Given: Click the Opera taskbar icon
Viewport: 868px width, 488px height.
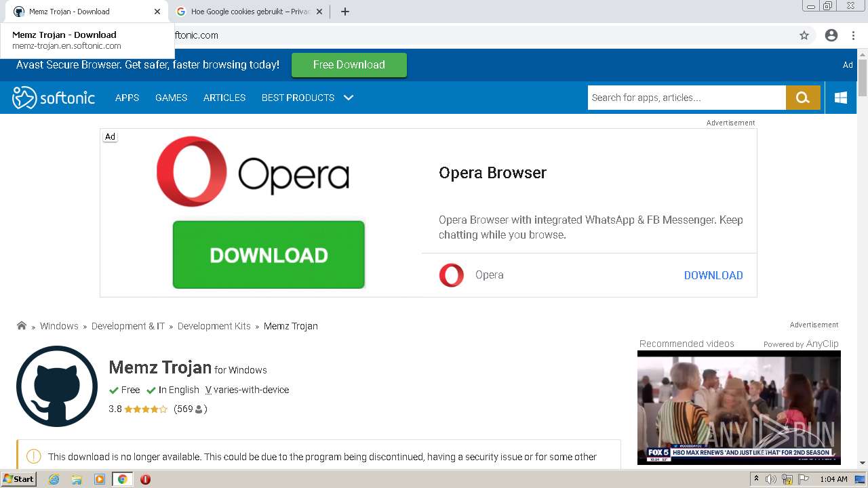Looking at the screenshot, I should 145,479.
